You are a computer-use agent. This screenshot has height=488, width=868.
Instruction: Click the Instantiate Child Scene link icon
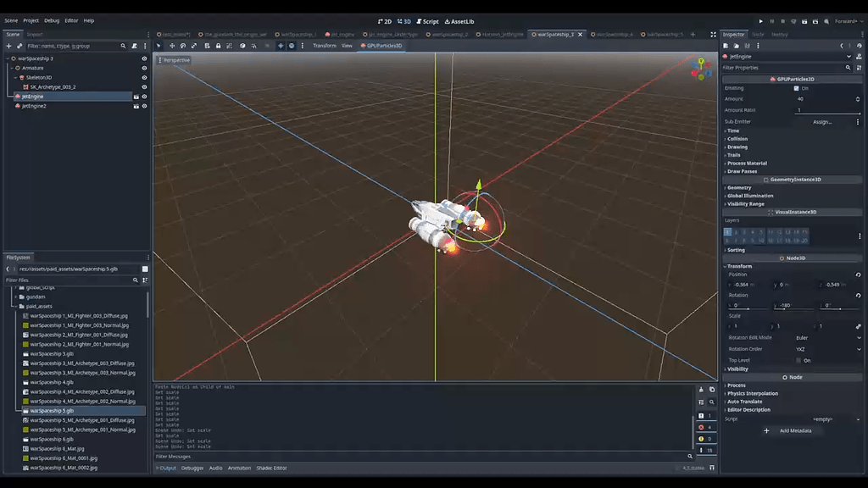pos(19,46)
